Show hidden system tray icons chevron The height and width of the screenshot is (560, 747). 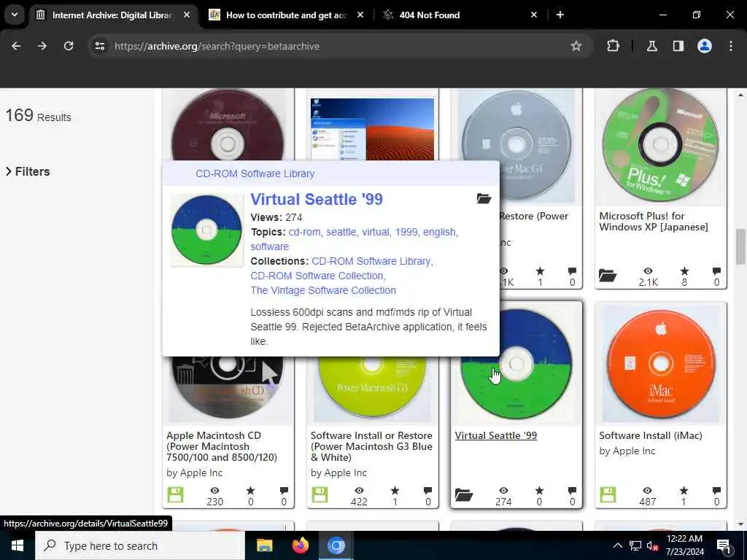617,545
